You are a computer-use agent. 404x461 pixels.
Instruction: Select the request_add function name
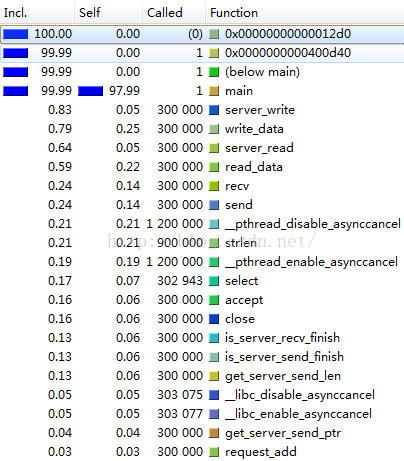click(261, 453)
